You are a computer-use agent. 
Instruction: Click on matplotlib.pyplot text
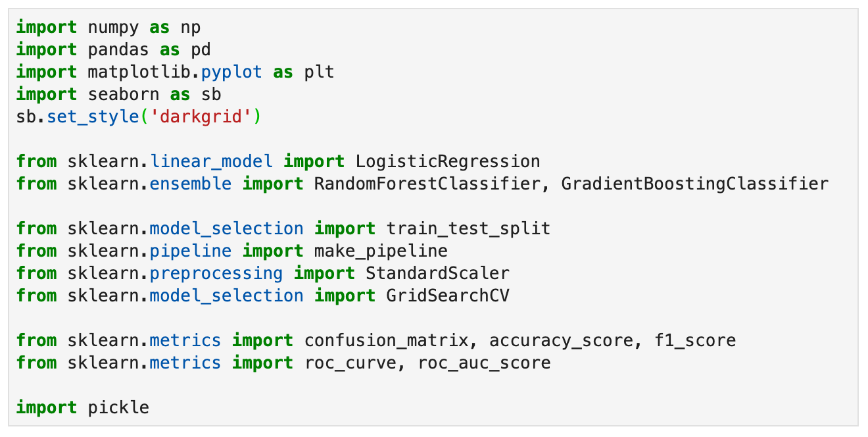pos(174,72)
